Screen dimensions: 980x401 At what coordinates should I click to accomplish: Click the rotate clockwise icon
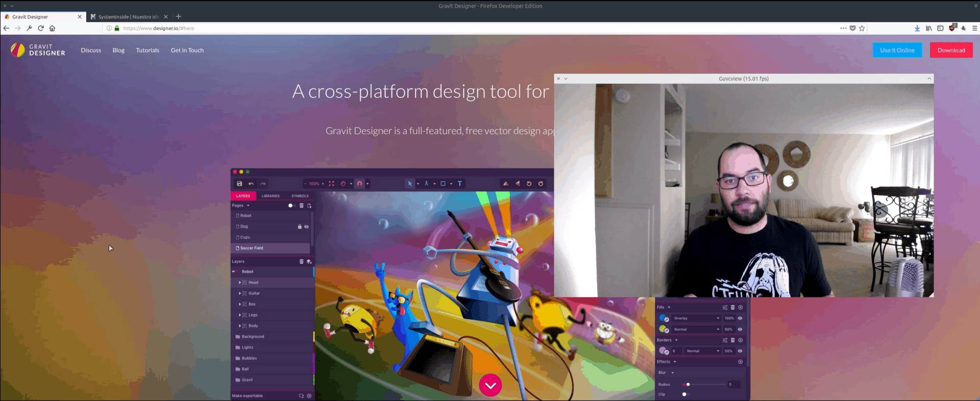tap(541, 184)
